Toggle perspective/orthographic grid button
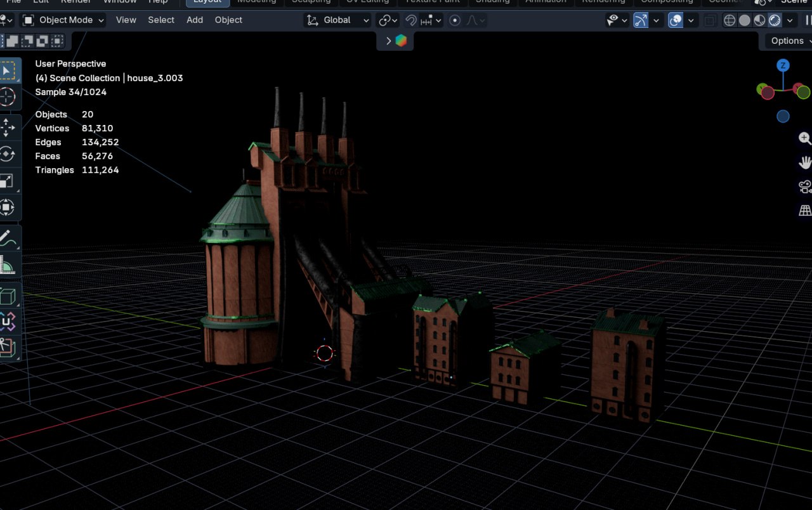Screen dimensions: 812x510 (805, 211)
